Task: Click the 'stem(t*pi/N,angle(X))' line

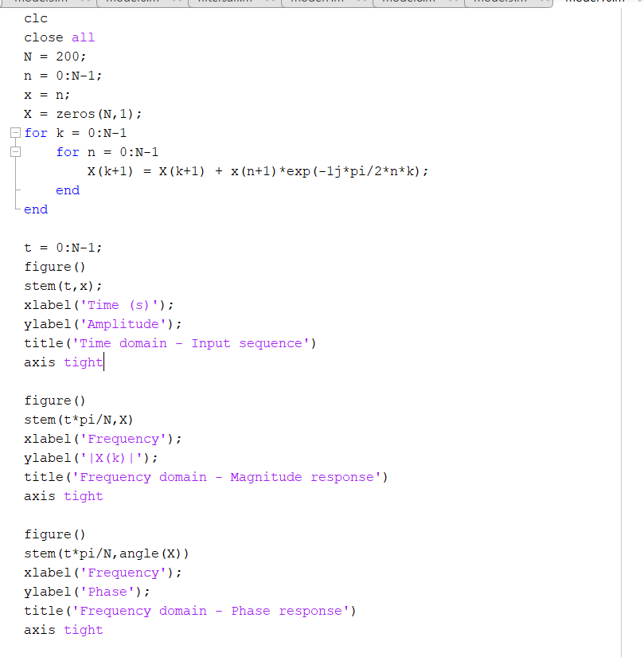Action: [x=107, y=553]
